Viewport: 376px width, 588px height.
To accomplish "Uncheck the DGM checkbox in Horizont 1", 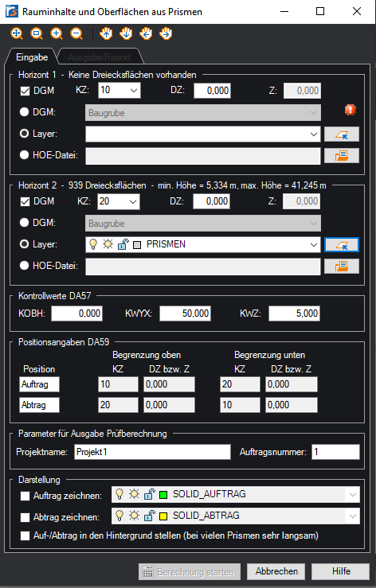I will click(x=25, y=91).
